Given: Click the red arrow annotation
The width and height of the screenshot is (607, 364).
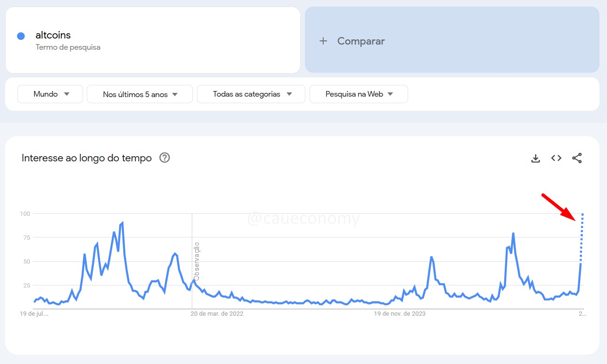Looking at the screenshot, I should coord(559,207).
